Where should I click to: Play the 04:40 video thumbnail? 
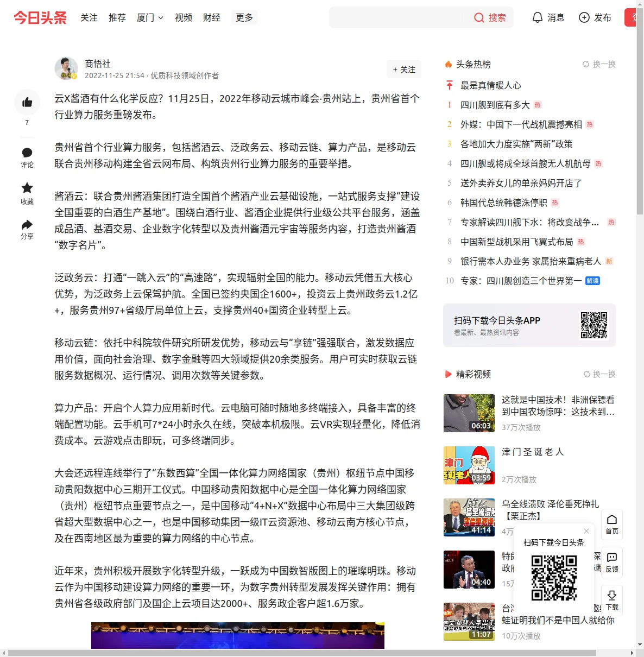tap(469, 570)
